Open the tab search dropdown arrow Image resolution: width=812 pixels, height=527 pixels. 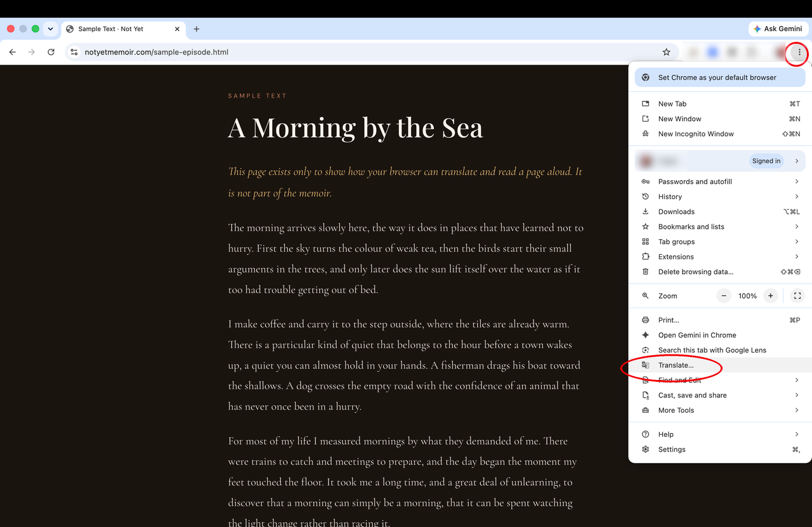[50, 29]
